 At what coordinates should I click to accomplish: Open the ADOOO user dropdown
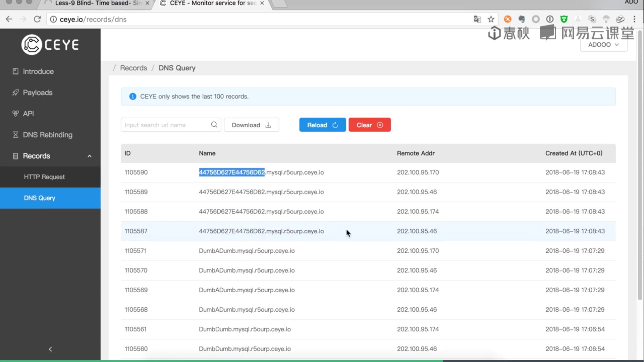(603, 45)
